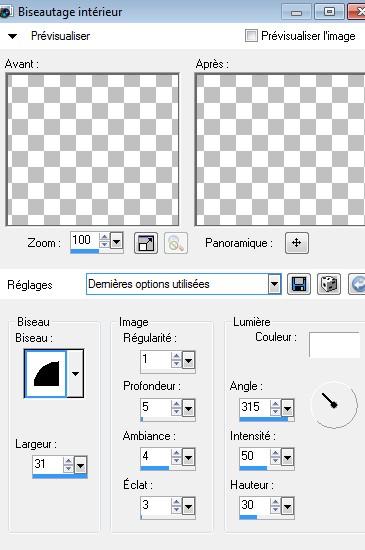Click the Panoramique navigate arrows button
Screen dimensions: 365x550
click(297, 243)
